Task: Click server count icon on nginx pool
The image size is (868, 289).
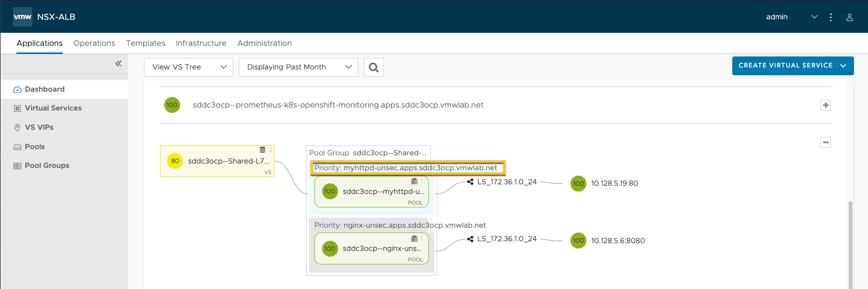Action: click(414, 239)
